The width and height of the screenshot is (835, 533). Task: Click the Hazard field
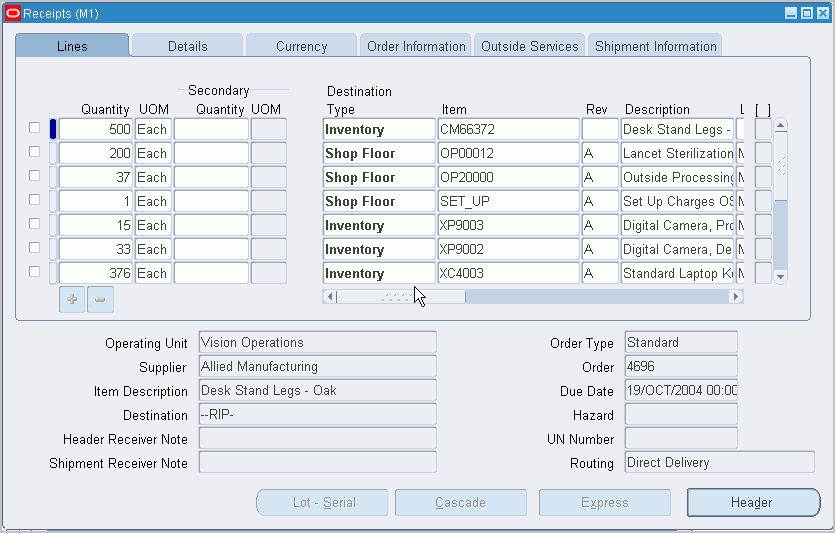(681, 414)
